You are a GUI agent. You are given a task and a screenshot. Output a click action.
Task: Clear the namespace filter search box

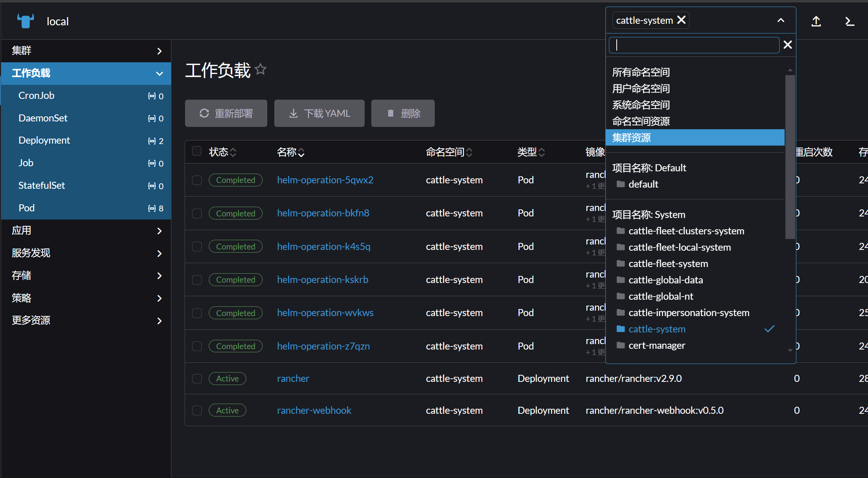point(787,45)
